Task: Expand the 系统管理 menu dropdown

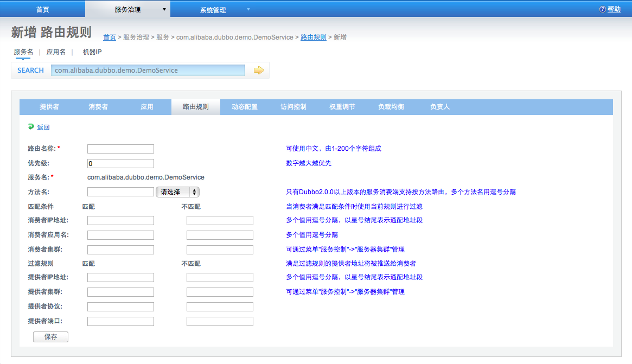Action: tap(248, 9)
